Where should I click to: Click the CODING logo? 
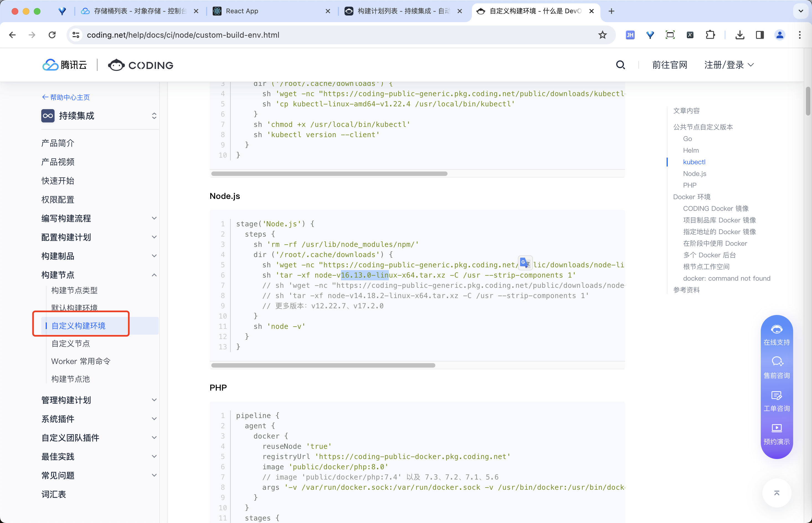pyautogui.click(x=140, y=65)
